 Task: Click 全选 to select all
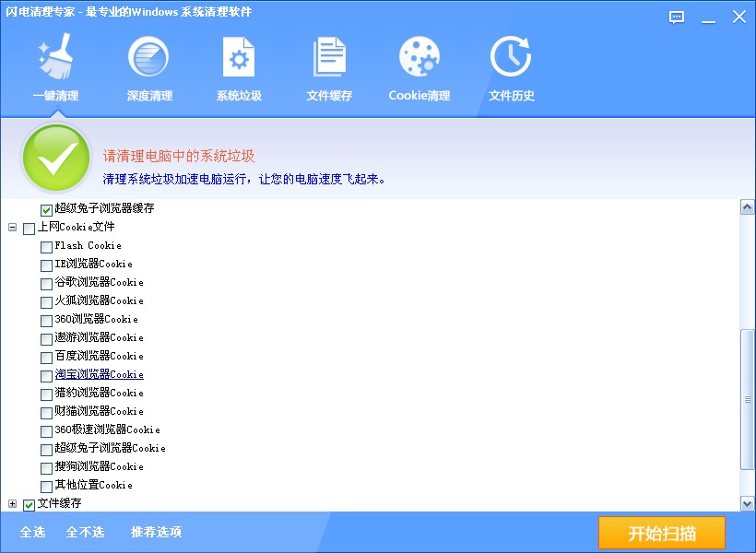[x=33, y=532]
